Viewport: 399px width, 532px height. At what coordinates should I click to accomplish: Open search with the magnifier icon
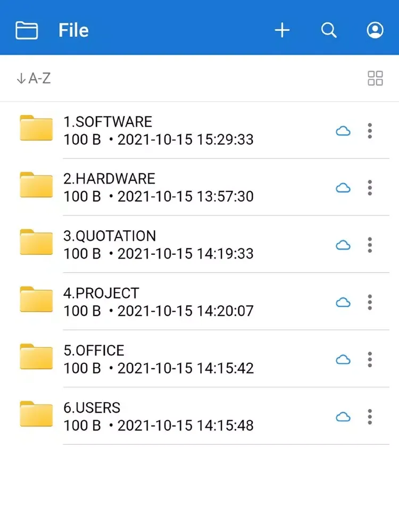click(329, 30)
